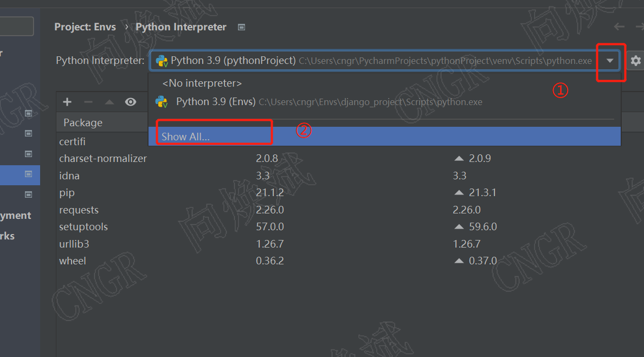The image size is (644, 357).
Task: Click pip latest version 21.3.1
Action: (x=482, y=192)
